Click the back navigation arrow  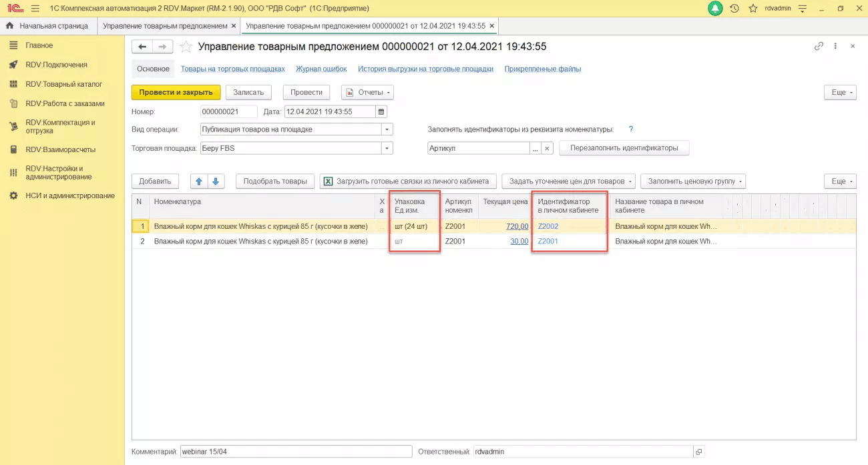[142, 47]
